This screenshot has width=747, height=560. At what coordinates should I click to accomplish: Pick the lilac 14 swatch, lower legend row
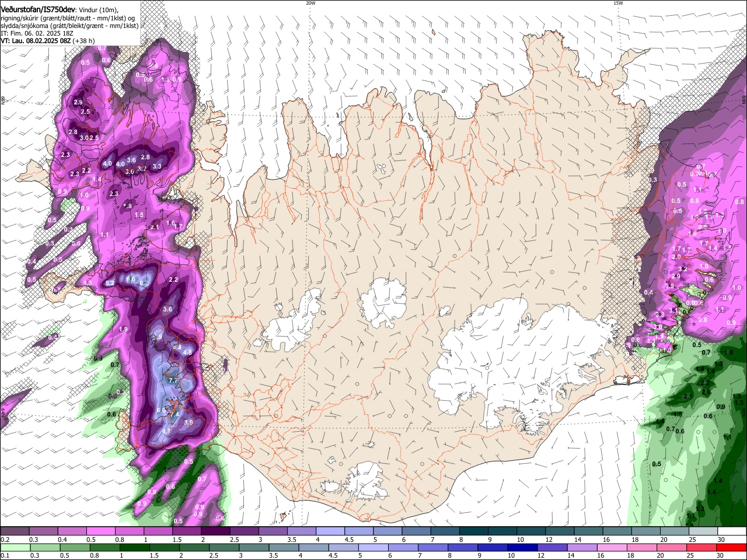pyautogui.click(x=582, y=547)
